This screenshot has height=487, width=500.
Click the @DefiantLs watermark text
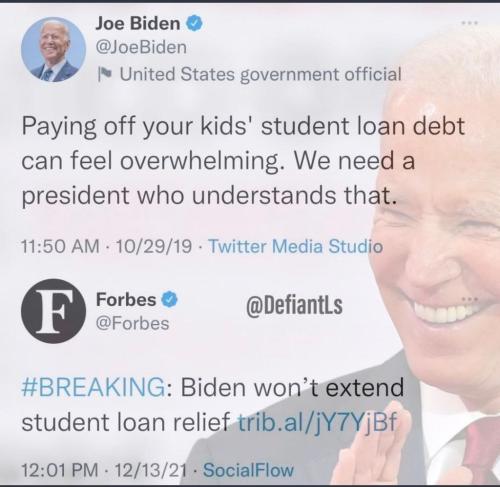[294, 305]
